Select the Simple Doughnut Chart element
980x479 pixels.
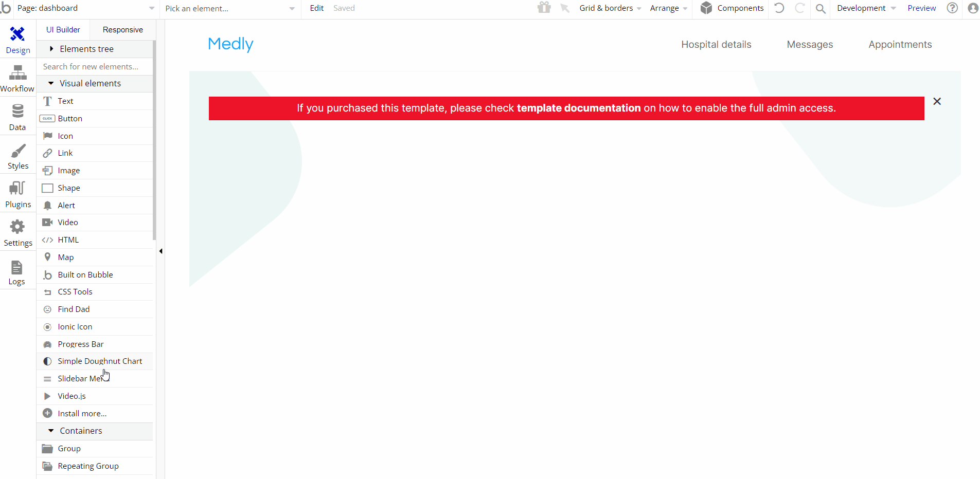[x=95, y=361]
